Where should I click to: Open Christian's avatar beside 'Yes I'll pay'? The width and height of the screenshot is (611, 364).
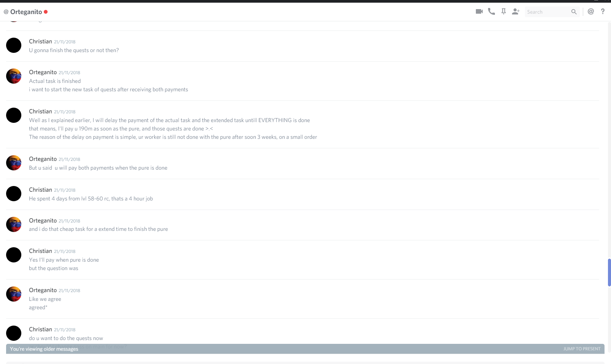point(14,255)
